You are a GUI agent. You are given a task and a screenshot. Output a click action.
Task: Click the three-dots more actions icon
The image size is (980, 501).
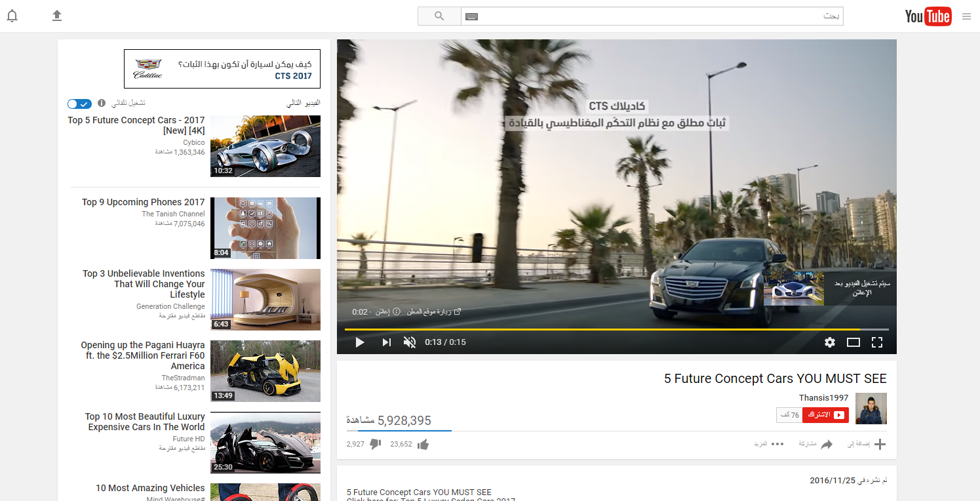pyautogui.click(x=777, y=444)
